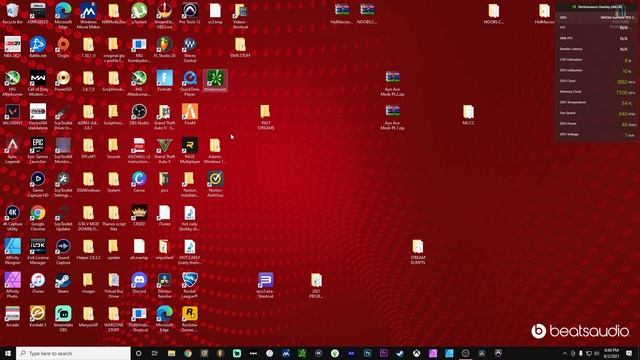Show hidden system tray icons
The image size is (640, 360).
(x=565, y=353)
